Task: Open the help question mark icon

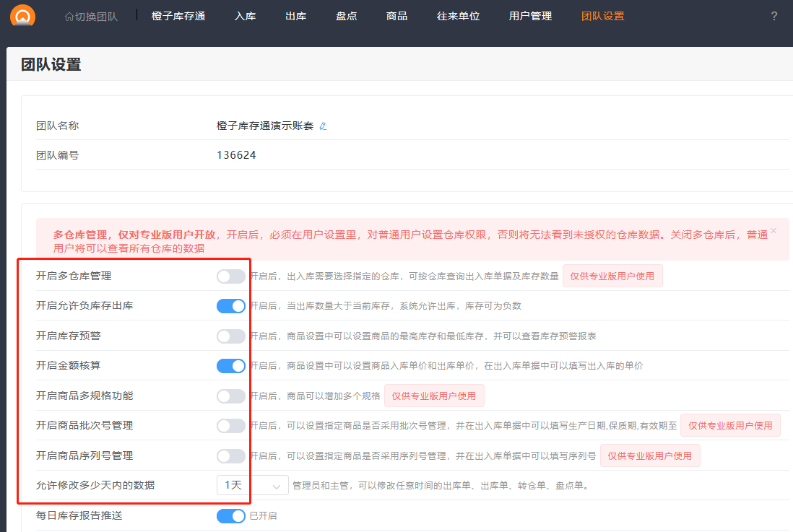Action: [774, 16]
